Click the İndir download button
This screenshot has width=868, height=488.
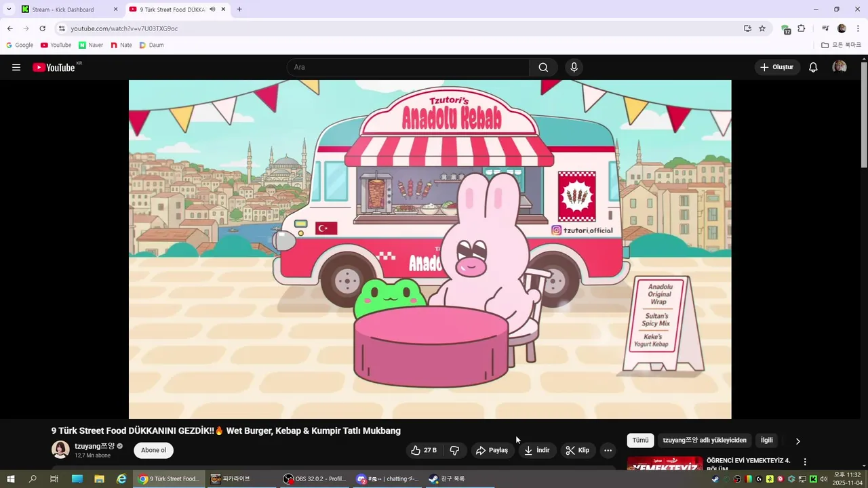[537, 450]
